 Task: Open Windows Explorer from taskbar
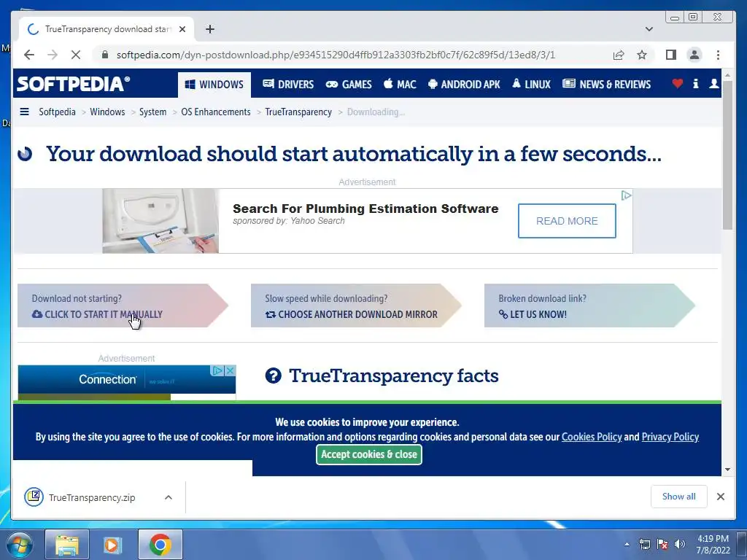point(67,545)
